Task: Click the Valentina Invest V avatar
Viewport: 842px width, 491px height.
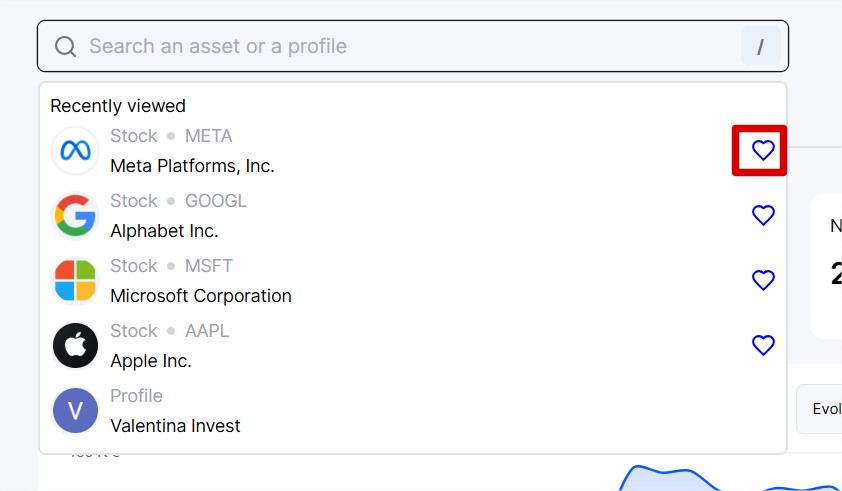Action: [x=75, y=411]
